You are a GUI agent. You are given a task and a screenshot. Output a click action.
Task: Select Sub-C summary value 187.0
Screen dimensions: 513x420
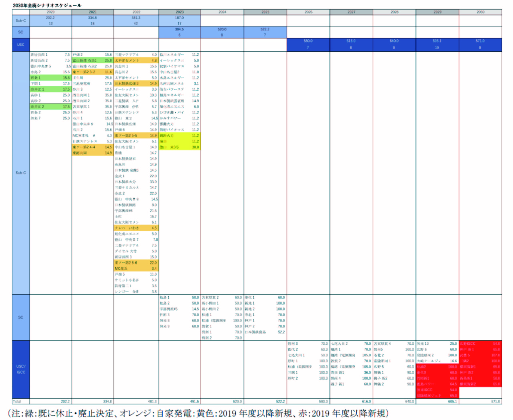coord(179,18)
